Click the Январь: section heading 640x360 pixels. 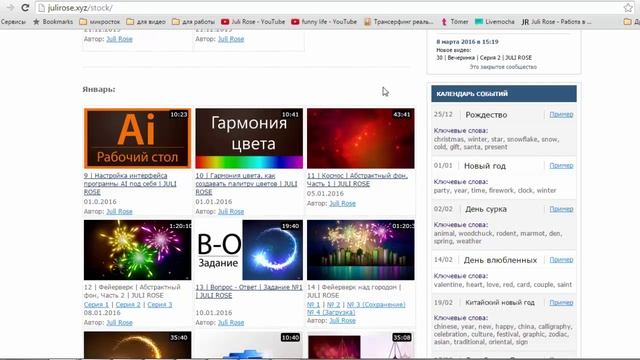point(99,89)
